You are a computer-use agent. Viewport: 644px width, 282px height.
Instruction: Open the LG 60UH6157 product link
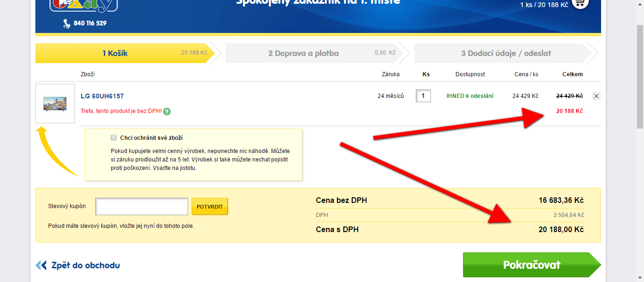click(x=102, y=96)
